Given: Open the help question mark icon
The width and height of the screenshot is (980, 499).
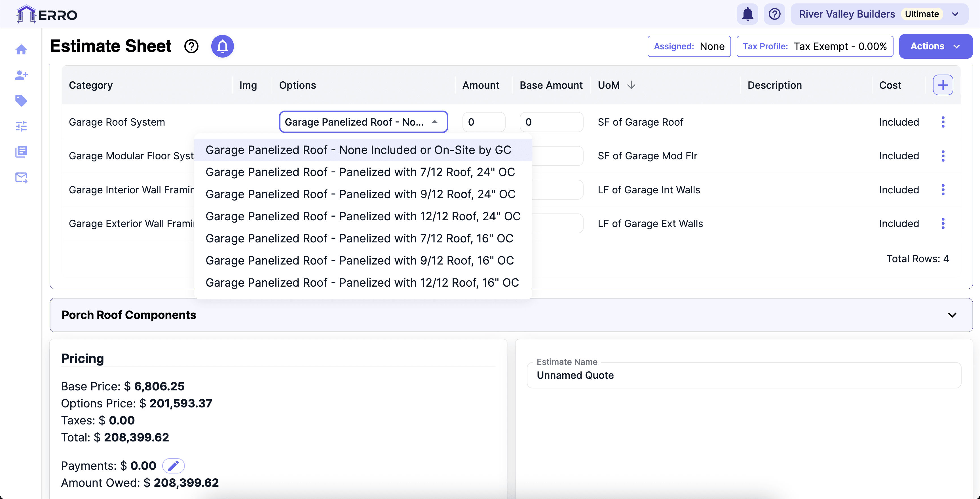Looking at the screenshot, I should [775, 14].
